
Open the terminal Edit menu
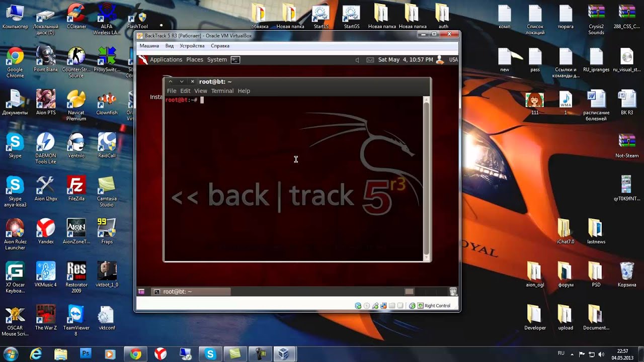coord(185,91)
